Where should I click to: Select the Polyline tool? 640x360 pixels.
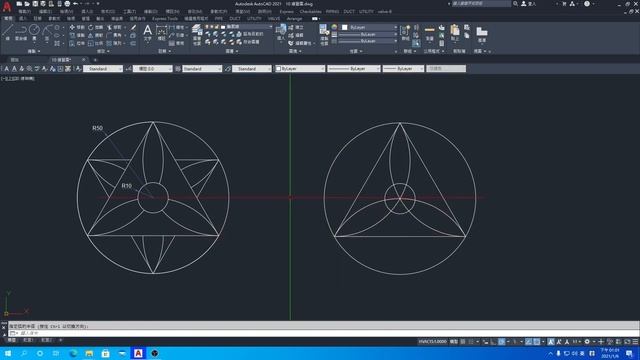pos(21,32)
